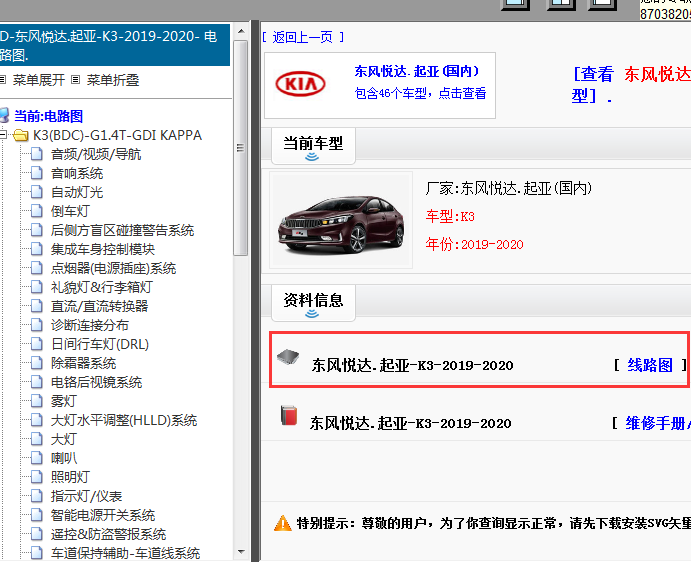
Task: Click the 年份:2019-2020 red text
Action: (474, 244)
